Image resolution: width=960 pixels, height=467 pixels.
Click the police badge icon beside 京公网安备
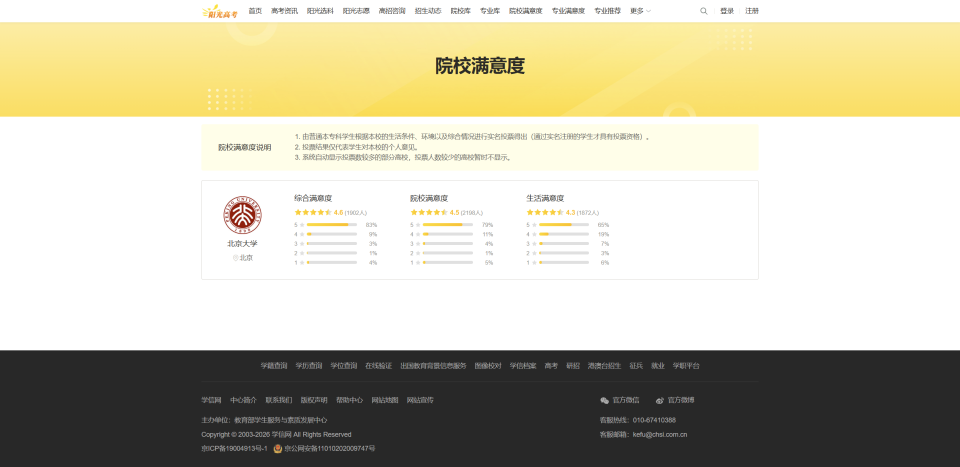tap(278, 449)
